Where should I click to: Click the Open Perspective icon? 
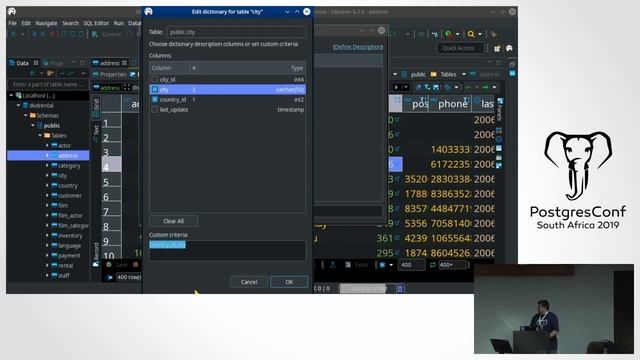click(497, 48)
